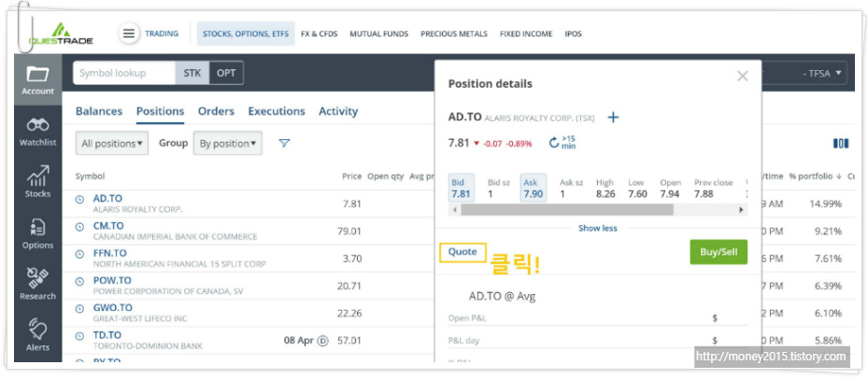Open the TRADING menu

[162, 34]
